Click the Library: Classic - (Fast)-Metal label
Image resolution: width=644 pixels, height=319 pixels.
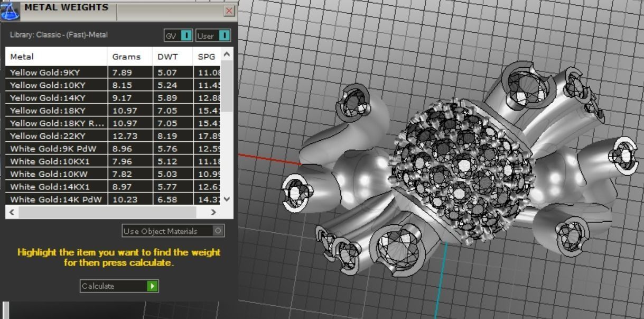click(x=59, y=35)
